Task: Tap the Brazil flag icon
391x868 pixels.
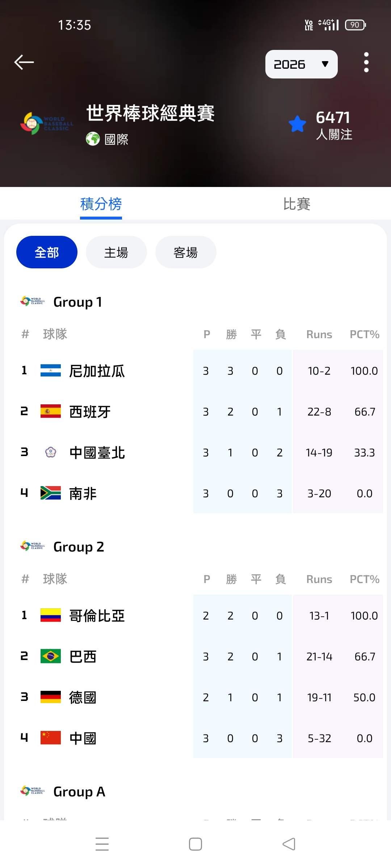Action: 51,656
